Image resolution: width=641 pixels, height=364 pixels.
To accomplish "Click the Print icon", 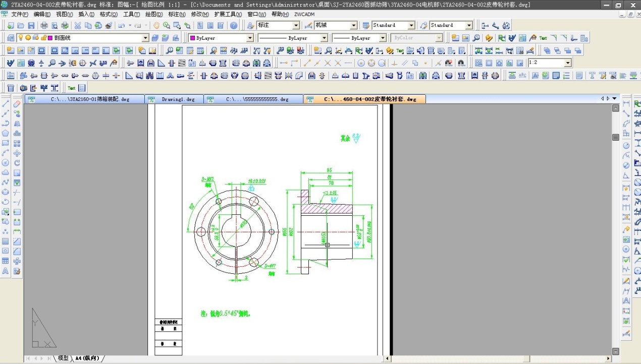I will 44,25.
